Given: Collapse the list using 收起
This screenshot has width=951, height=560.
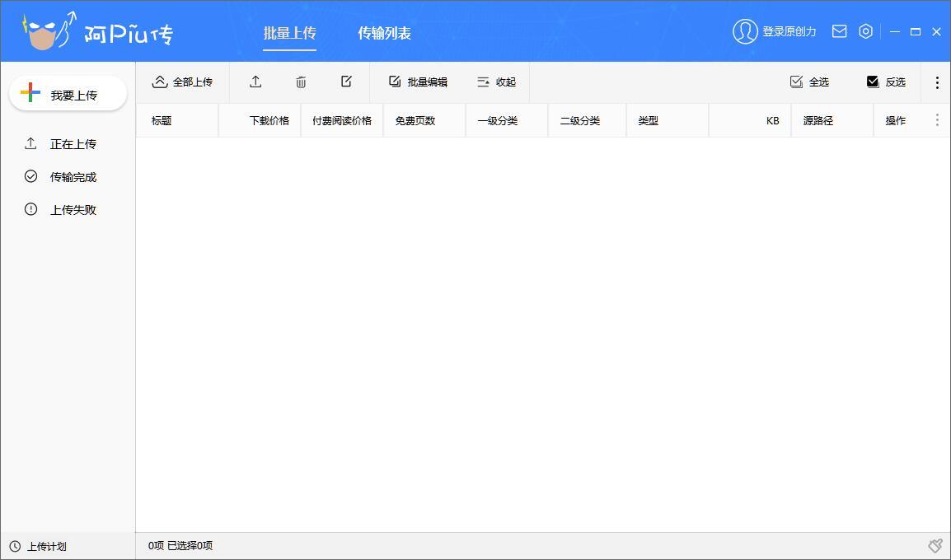Looking at the screenshot, I should 496,82.
